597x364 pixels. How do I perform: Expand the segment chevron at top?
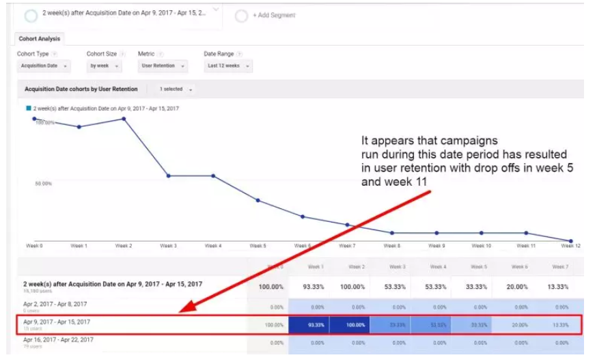pos(216,10)
